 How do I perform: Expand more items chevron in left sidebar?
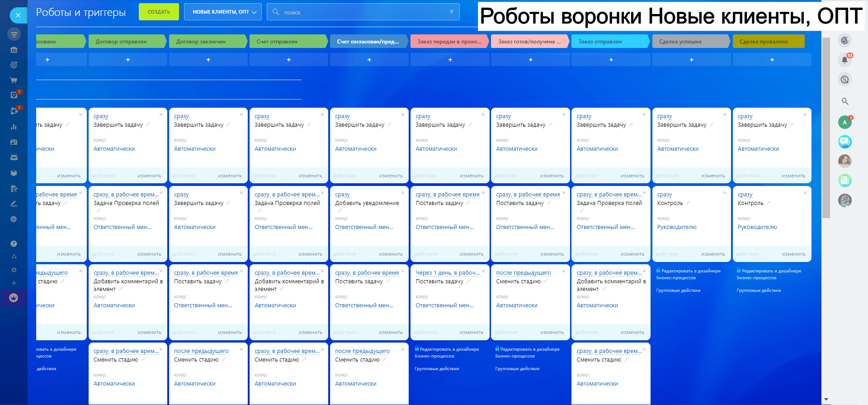click(x=14, y=219)
